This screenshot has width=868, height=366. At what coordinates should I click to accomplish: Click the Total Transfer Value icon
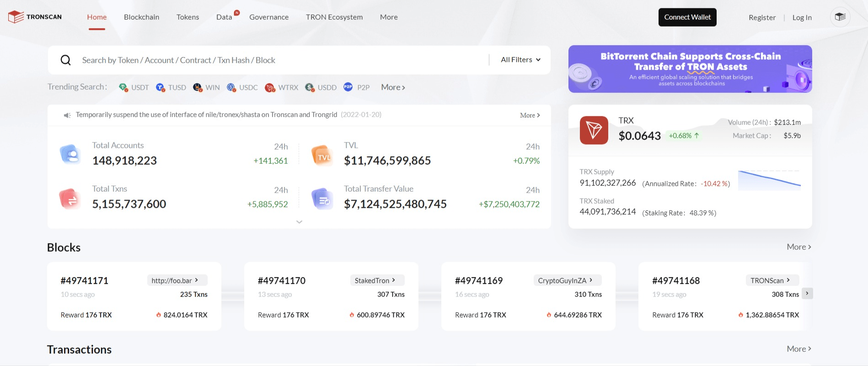[322, 199]
